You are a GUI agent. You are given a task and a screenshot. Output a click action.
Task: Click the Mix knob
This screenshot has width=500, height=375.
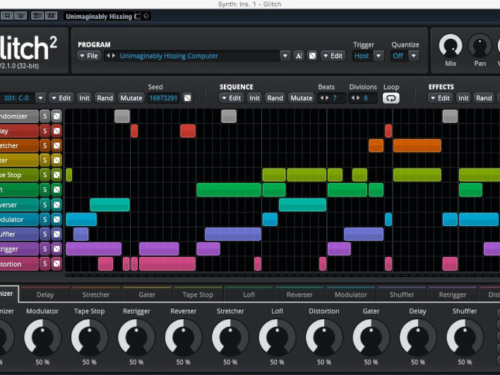pos(450,46)
